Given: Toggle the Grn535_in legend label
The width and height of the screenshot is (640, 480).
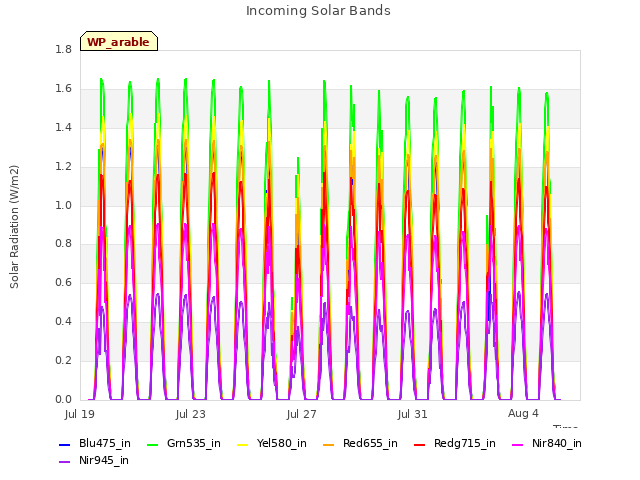Looking at the screenshot, I should [194, 444].
